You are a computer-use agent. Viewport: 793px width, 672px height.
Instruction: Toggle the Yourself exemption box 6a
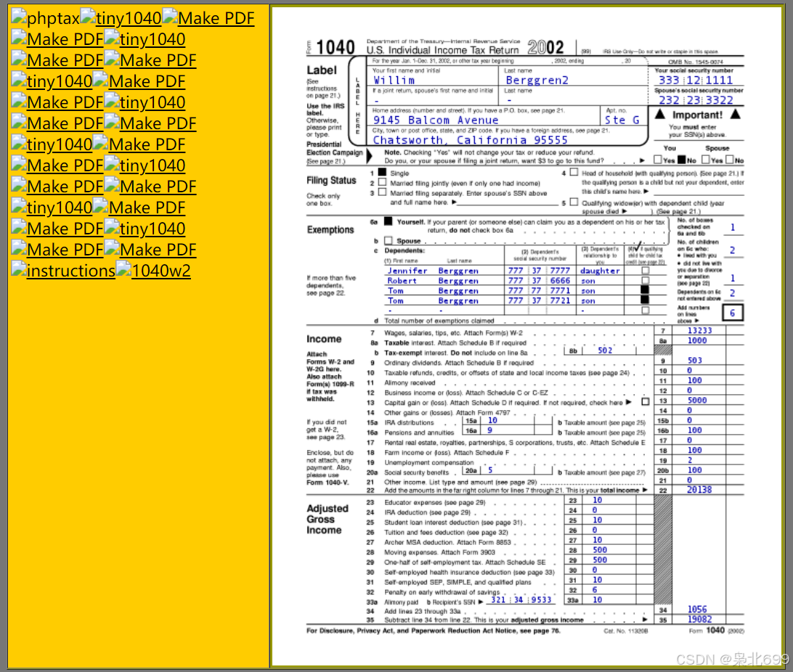point(389,221)
